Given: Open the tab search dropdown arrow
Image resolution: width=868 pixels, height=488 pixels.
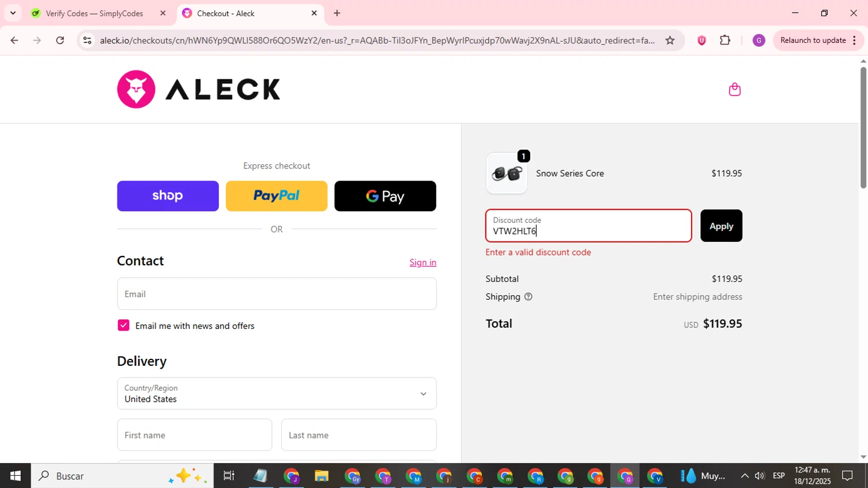Looking at the screenshot, I should point(13,13).
